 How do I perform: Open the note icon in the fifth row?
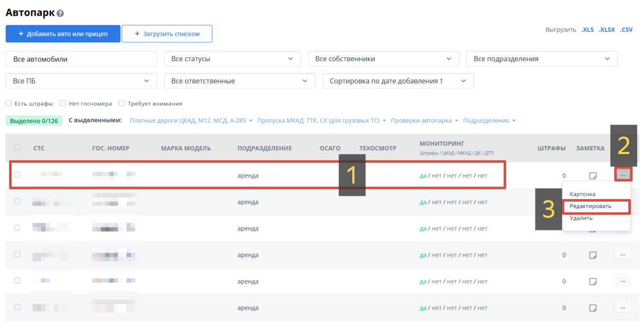(x=592, y=282)
